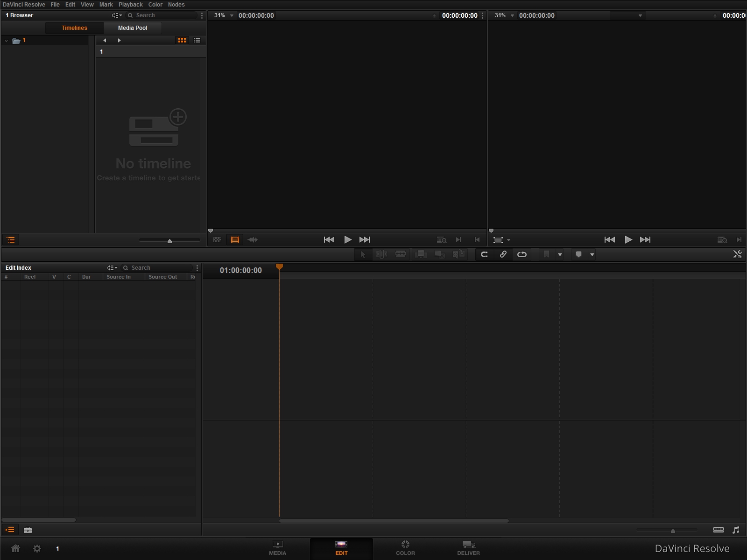
Task: Toggle loop playback button in toolbar
Action: 521,254
